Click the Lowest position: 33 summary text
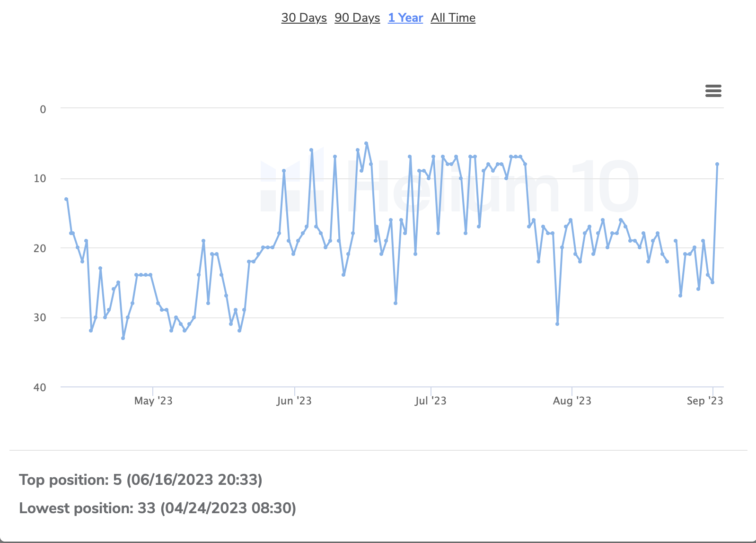Image resolution: width=756 pixels, height=543 pixels. 158,508
